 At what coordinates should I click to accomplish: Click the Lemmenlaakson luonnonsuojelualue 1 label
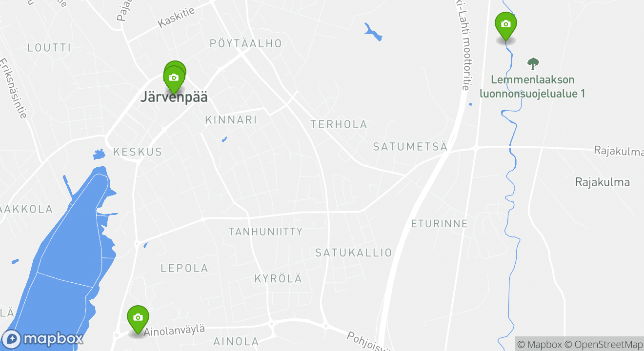(533, 87)
